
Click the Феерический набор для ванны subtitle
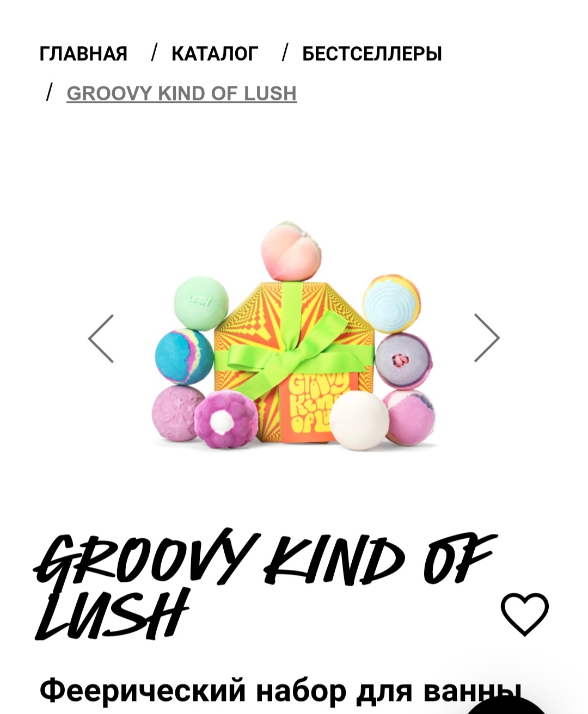tap(278, 691)
